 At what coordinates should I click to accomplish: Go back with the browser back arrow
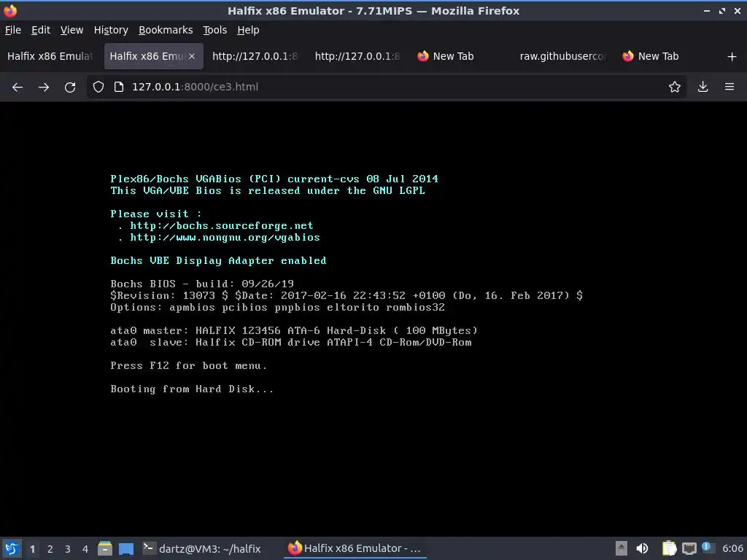pos(18,87)
